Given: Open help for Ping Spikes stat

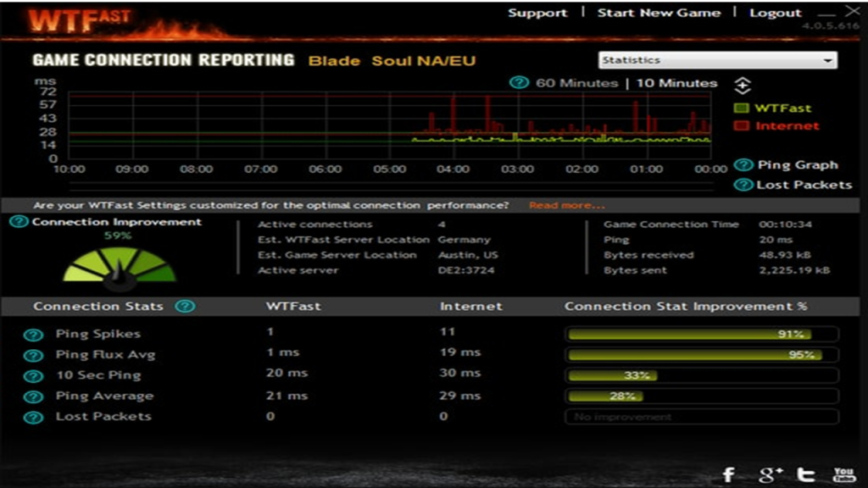Looking at the screenshot, I should pyautogui.click(x=34, y=333).
